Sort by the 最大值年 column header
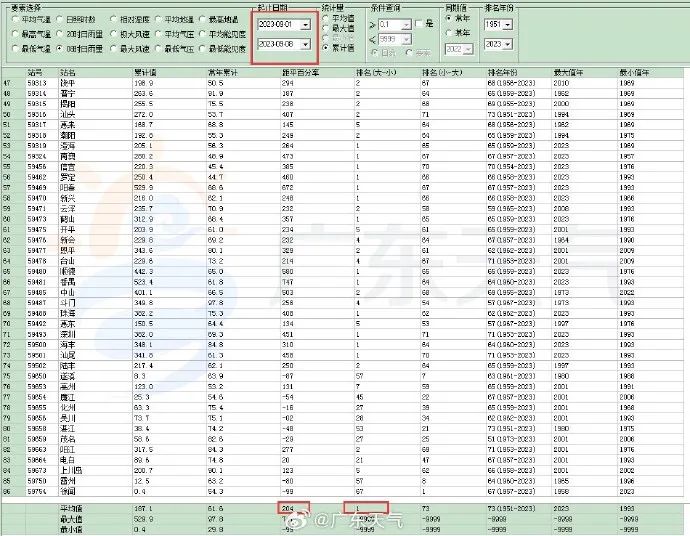Viewport: 690px width, 536px height. [568, 73]
